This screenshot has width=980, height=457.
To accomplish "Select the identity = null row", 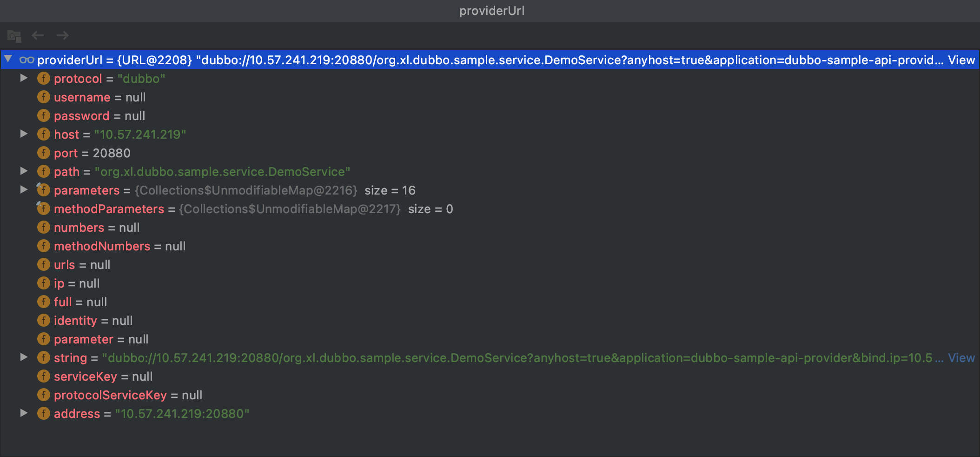I will coord(93,321).
